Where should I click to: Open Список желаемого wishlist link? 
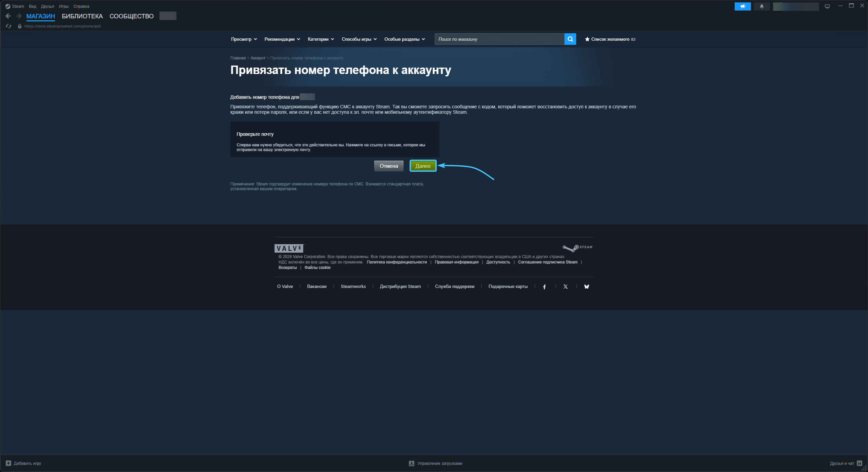pos(610,39)
